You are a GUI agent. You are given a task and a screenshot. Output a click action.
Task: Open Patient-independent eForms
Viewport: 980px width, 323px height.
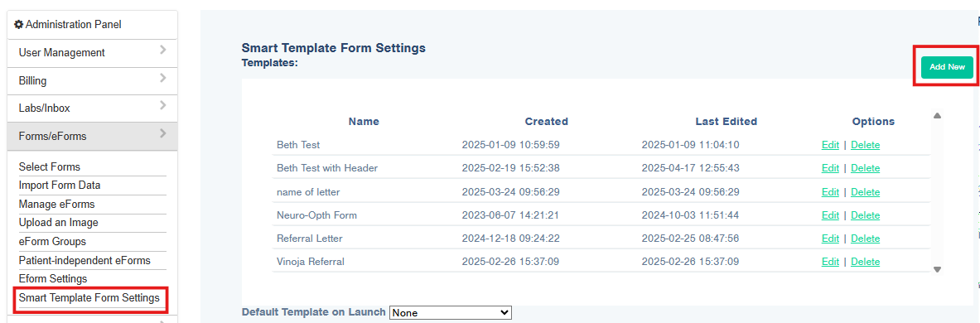84,261
